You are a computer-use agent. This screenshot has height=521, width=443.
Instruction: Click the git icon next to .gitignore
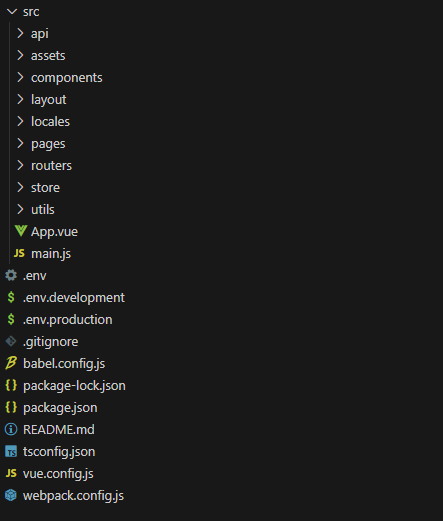11,341
